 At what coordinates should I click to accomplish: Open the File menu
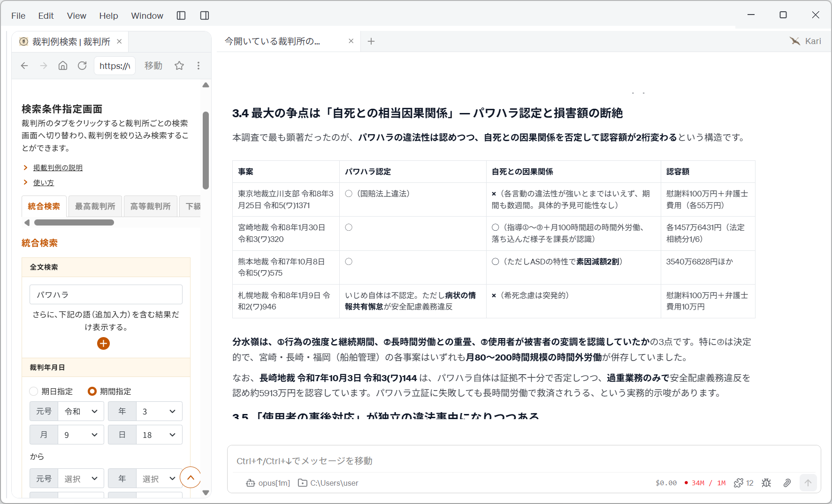coord(18,15)
